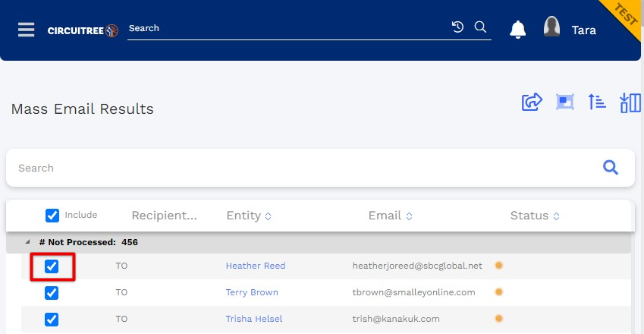
Task: Click the select-all grid icon
Action: pos(564,102)
